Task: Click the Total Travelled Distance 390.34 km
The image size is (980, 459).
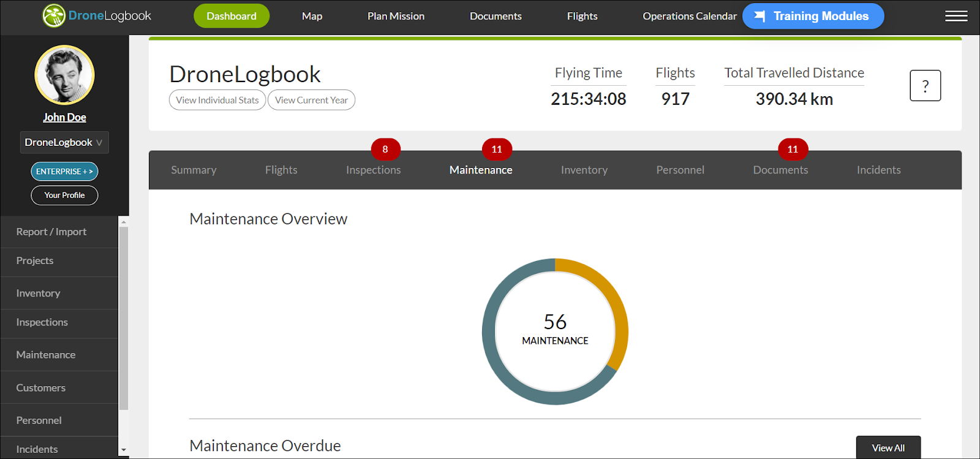Action: (x=794, y=99)
